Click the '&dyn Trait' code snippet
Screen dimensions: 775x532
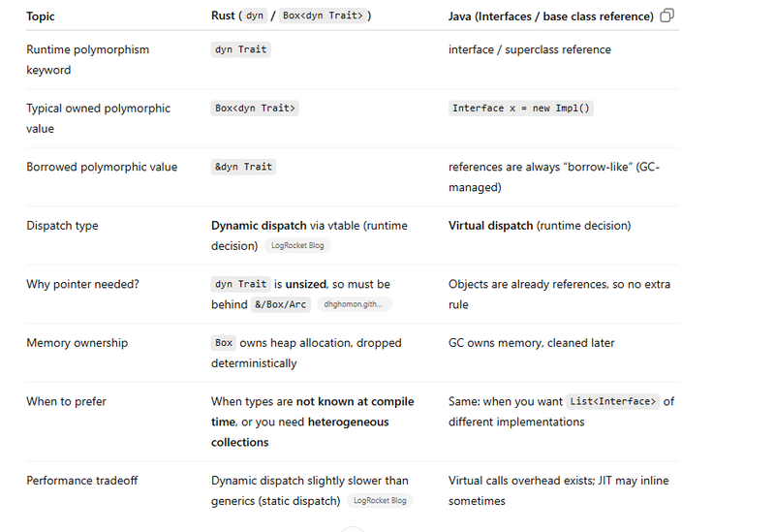(x=243, y=167)
